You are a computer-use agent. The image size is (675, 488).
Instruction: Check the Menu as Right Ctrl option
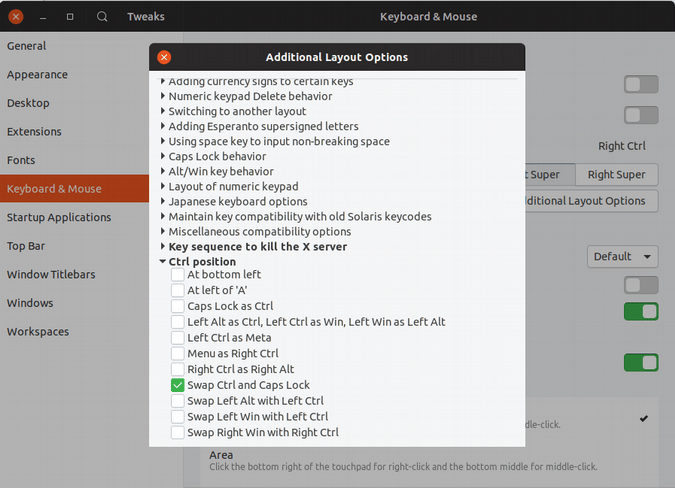coord(177,353)
